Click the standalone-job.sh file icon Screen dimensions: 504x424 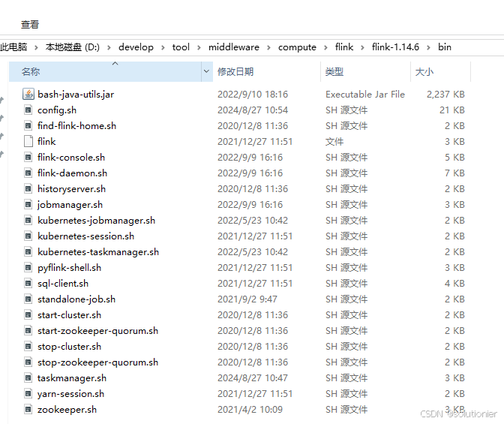coord(28,299)
